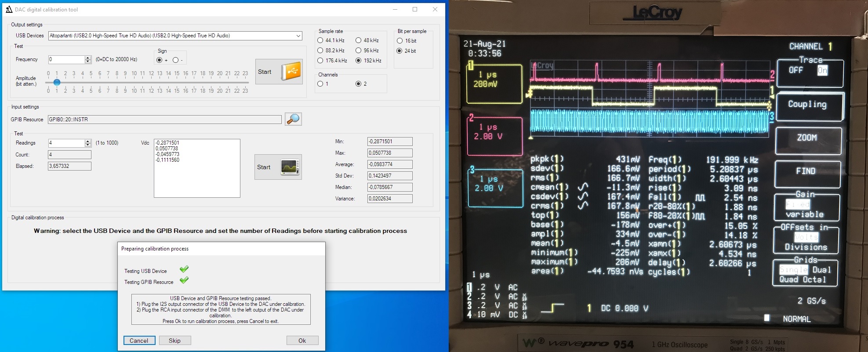Screen dimensions: 868x352
Task: Click the oscilloscope Offsets in Divisions box
Action: click(x=806, y=240)
